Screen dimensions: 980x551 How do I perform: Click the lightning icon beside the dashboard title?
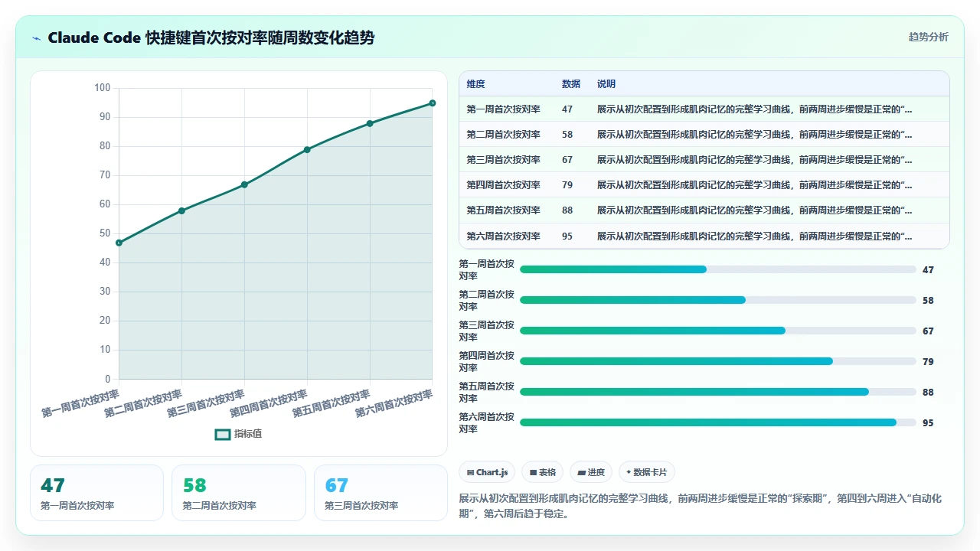[x=37, y=38]
